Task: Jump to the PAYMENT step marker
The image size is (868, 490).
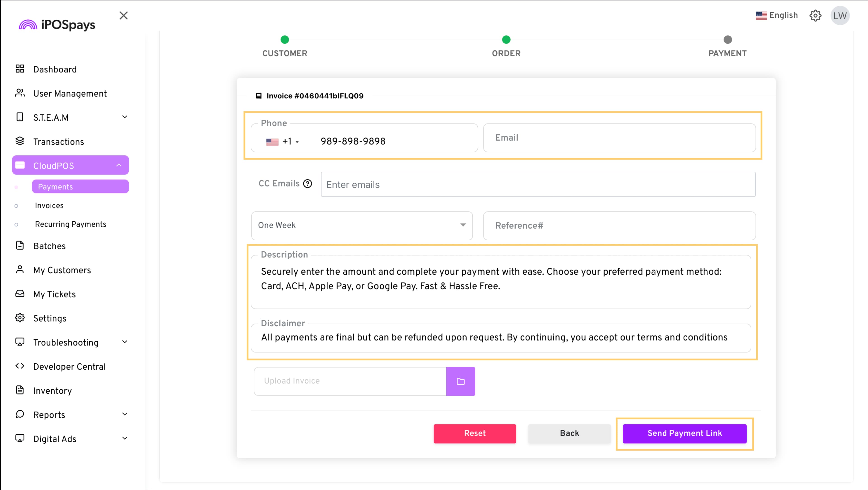Action: 728,40
